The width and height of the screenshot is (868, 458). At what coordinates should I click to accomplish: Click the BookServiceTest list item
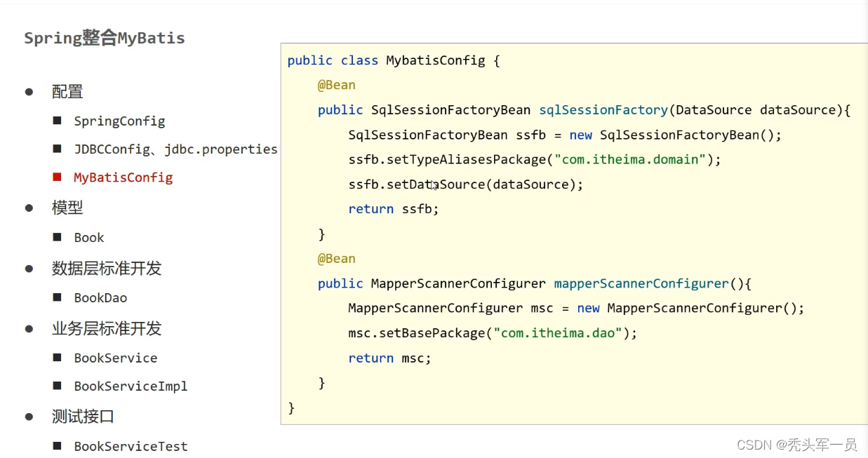point(131,447)
